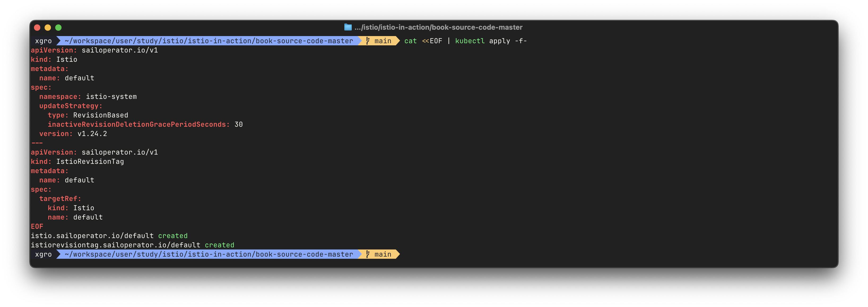Click 'namespace: istio-system' line
The height and width of the screenshot is (307, 868).
tap(88, 97)
